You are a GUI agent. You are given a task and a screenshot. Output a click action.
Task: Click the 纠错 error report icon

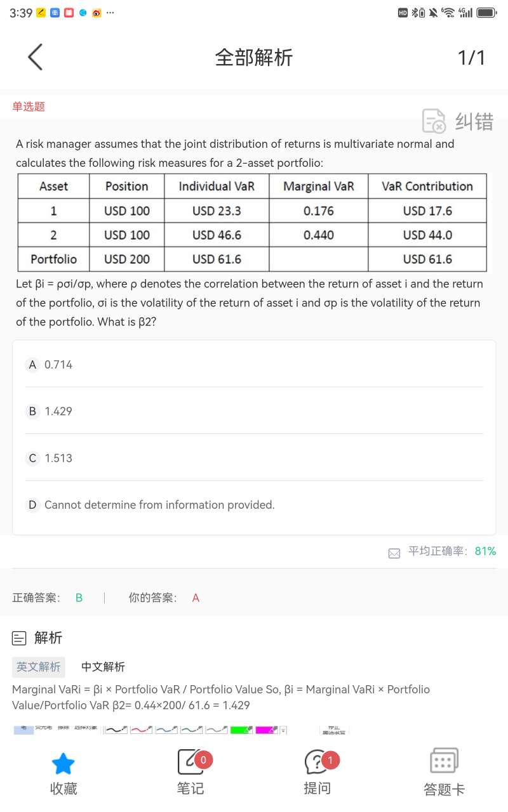pyautogui.click(x=435, y=121)
